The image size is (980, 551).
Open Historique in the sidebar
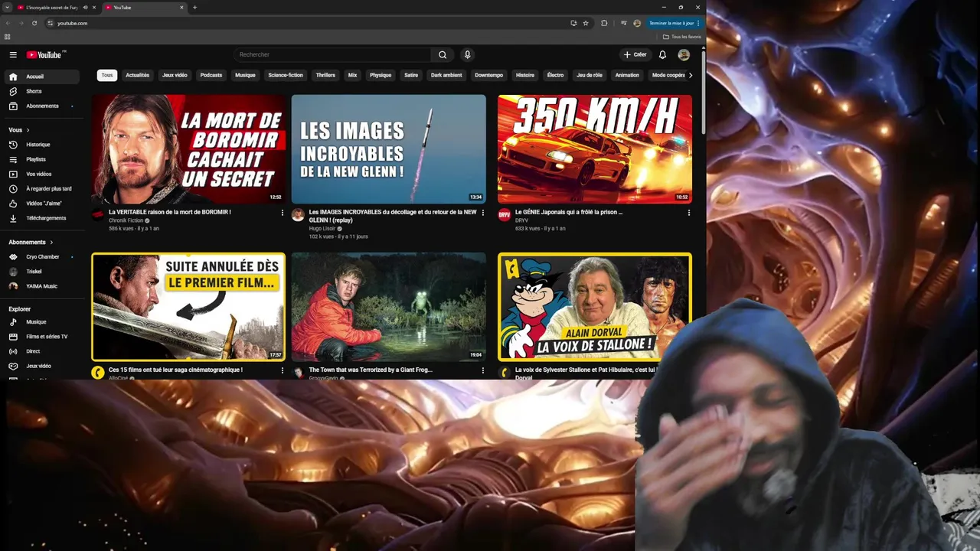[42, 145]
